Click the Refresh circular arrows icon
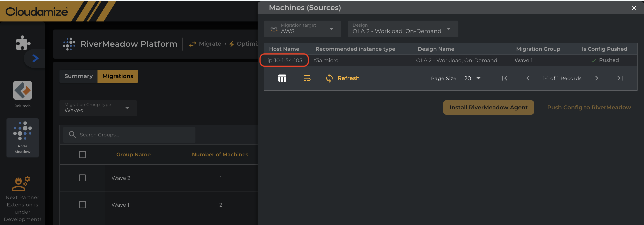This screenshot has width=644, height=225. click(x=329, y=78)
